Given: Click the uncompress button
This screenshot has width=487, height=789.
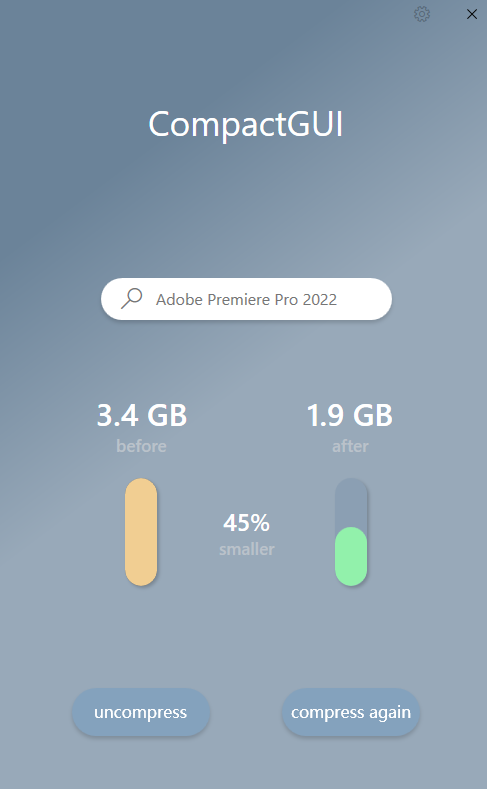Looking at the screenshot, I should 141,713.
